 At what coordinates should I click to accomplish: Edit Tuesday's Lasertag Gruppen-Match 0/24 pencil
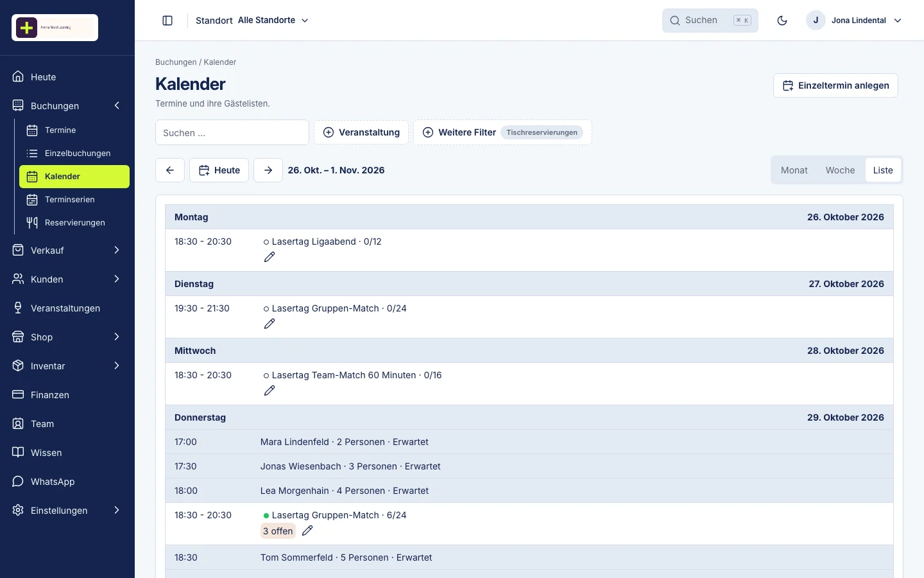click(269, 324)
